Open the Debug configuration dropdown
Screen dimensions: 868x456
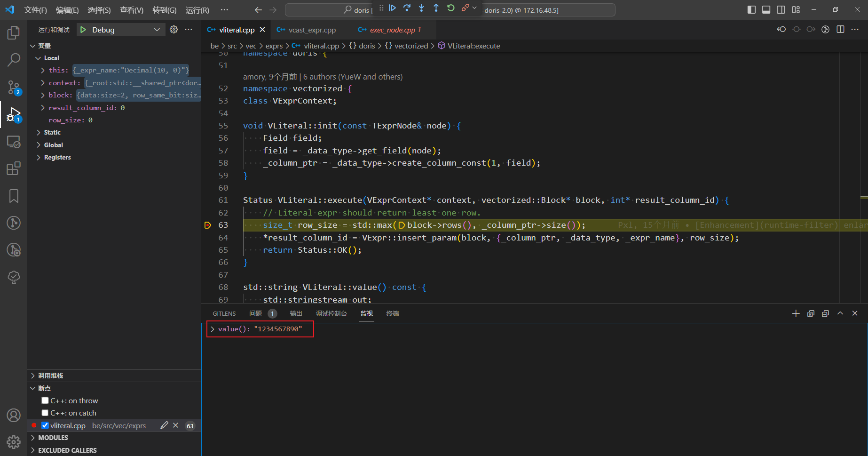pyautogui.click(x=157, y=30)
